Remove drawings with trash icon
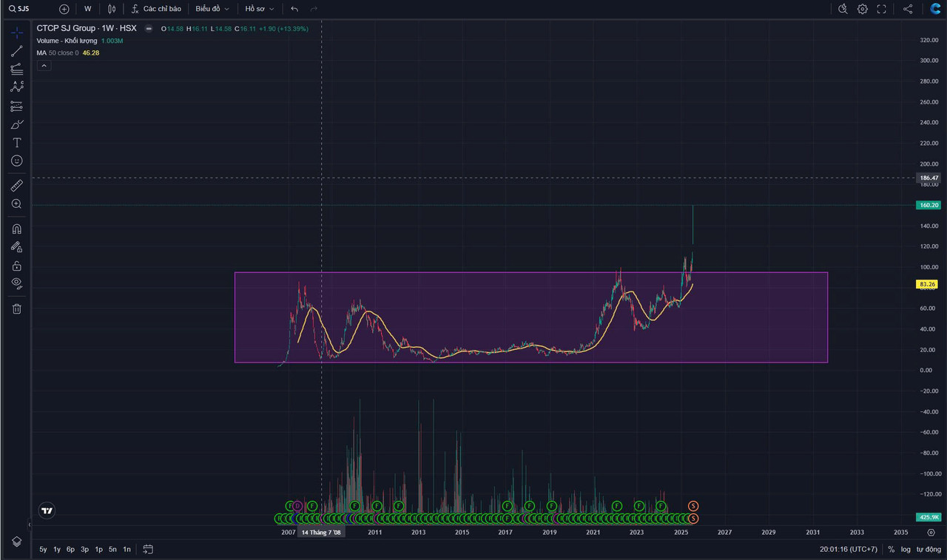The image size is (947, 560). pos(16,308)
